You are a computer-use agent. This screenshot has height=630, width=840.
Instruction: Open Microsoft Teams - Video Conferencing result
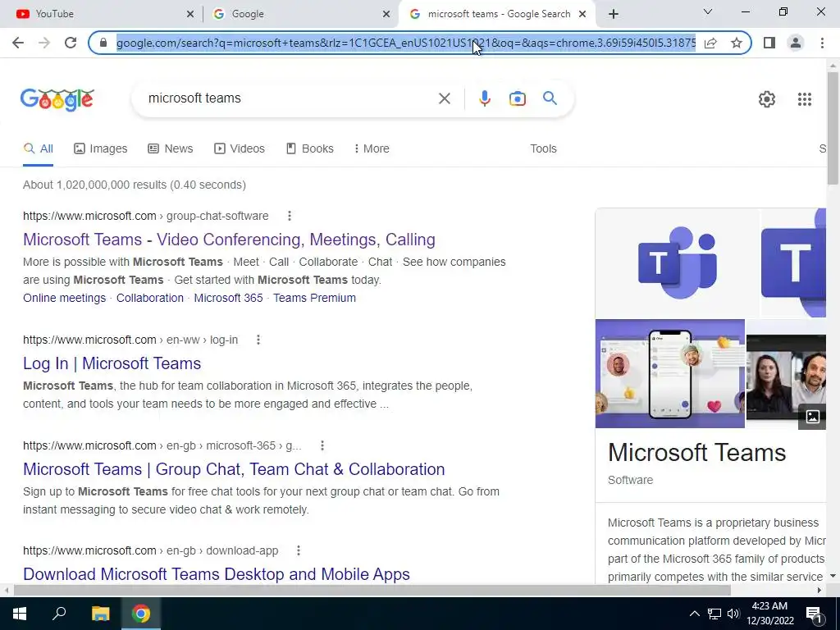229,240
